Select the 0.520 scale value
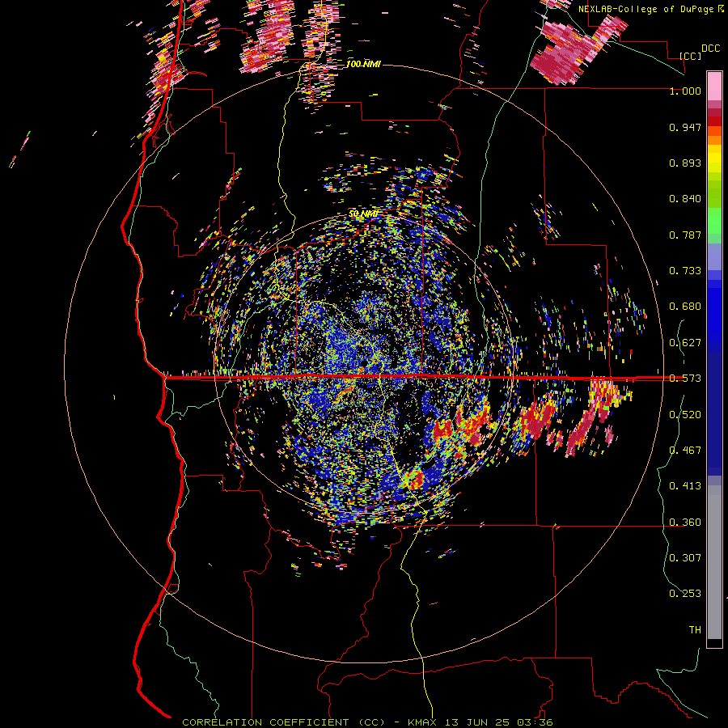This screenshot has height=728, width=728. tap(685, 415)
